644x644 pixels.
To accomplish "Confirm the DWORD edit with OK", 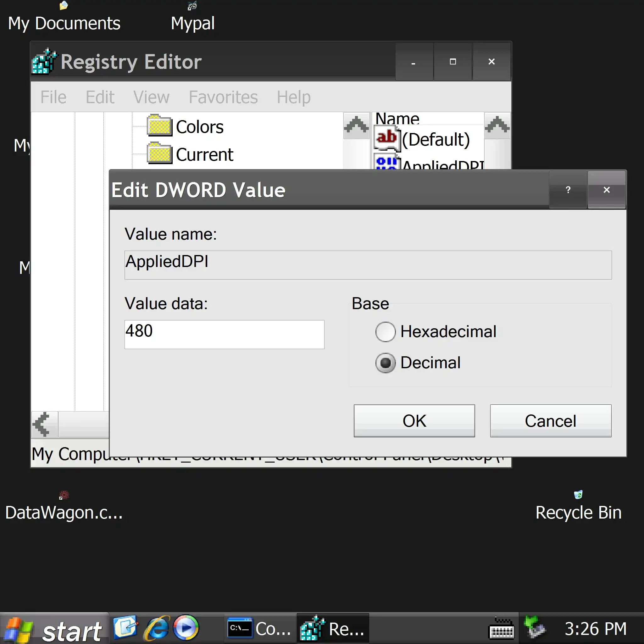I will click(x=414, y=421).
